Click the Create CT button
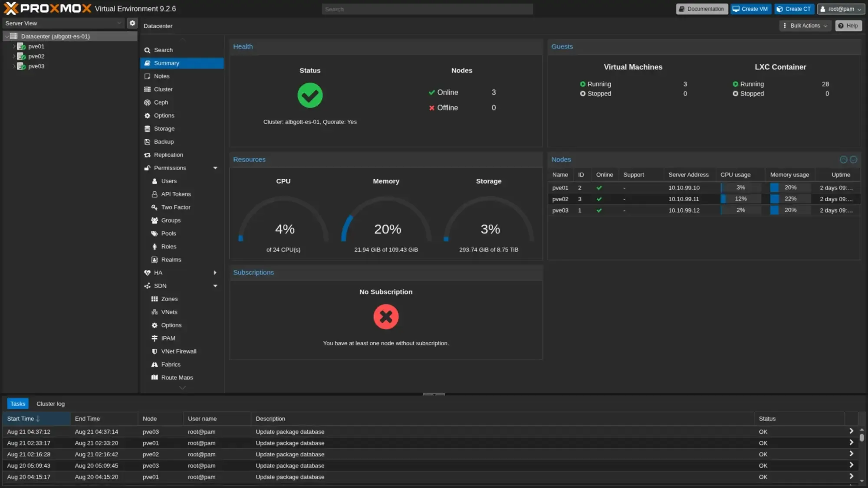Image resolution: width=868 pixels, height=488 pixels. click(x=794, y=9)
